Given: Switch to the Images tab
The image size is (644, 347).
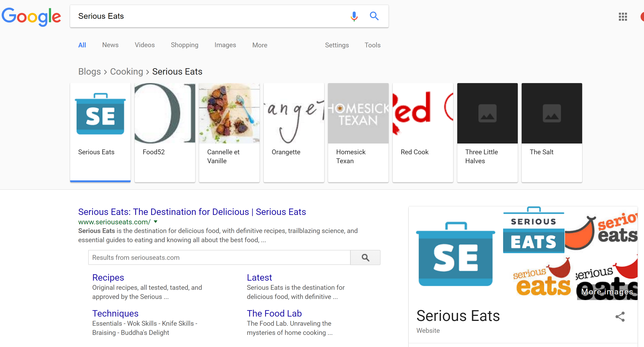Looking at the screenshot, I should click(225, 45).
